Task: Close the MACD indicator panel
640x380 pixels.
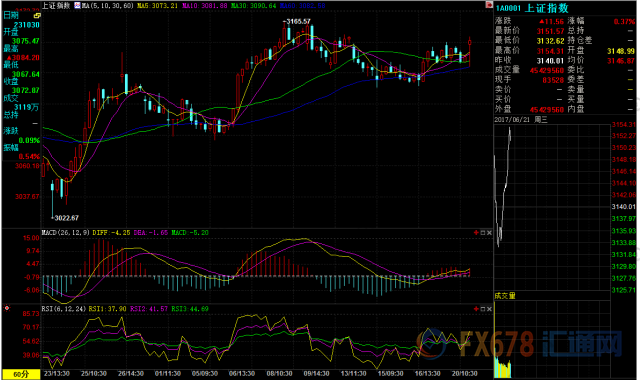Action: (x=489, y=233)
